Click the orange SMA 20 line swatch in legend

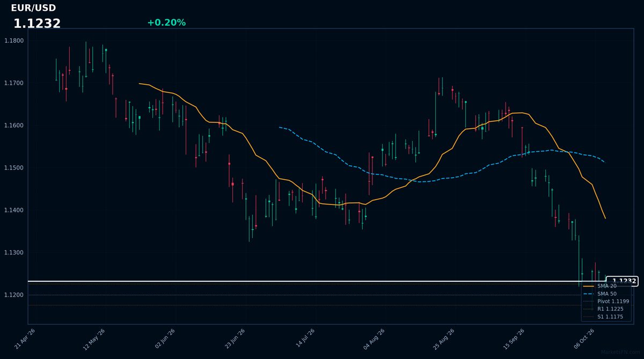tap(588, 286)
